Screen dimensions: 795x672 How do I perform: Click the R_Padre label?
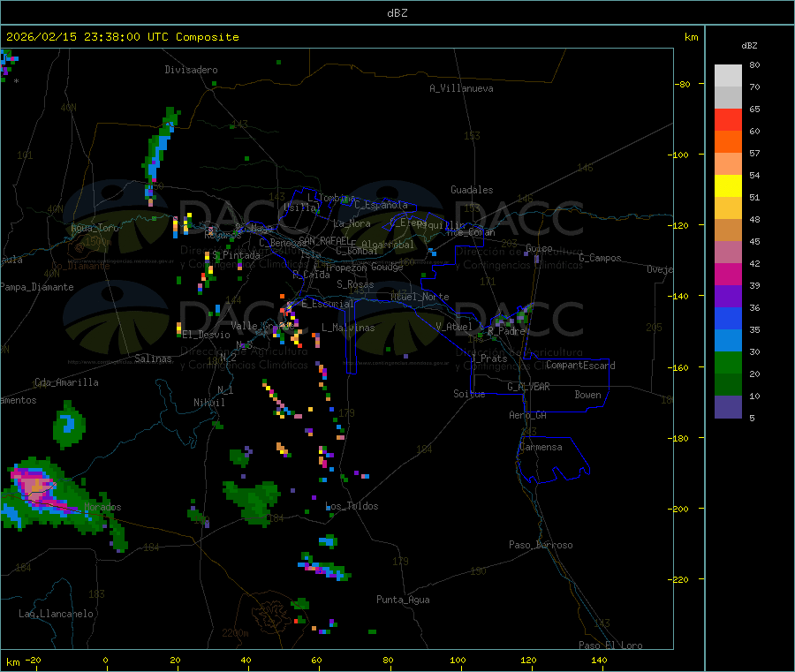coord(506,331)
